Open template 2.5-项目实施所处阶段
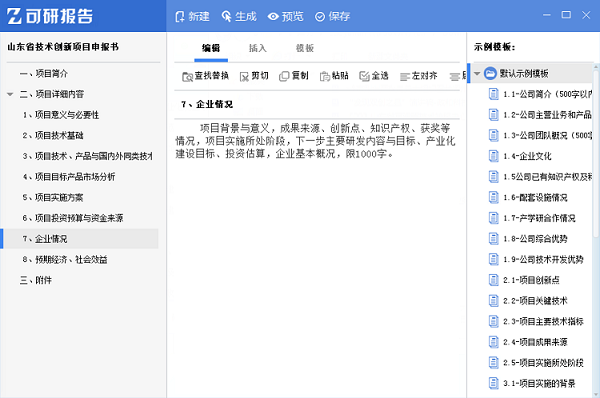The width and height of the screenshot is (600, 398). [543, 362]
